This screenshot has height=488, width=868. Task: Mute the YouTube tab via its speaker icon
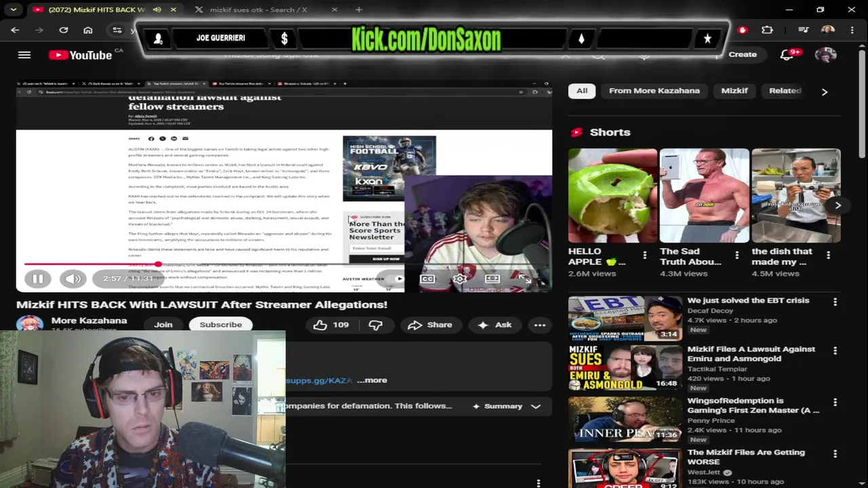click(157, 9)
